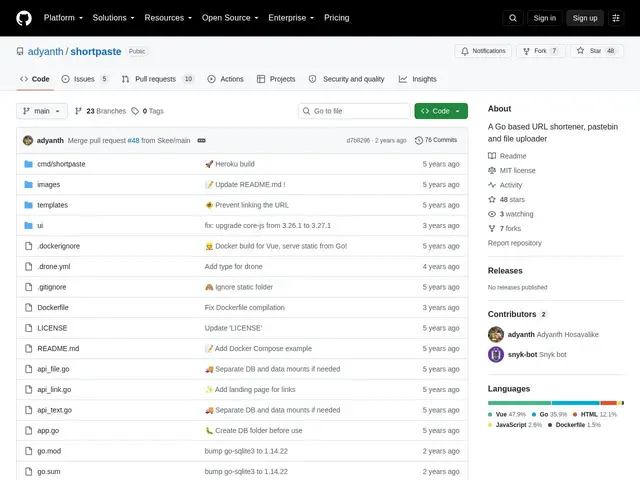Switch to the Code tab
The width and height of the screenshot is (640, 480).
click(x=35, y=79)
